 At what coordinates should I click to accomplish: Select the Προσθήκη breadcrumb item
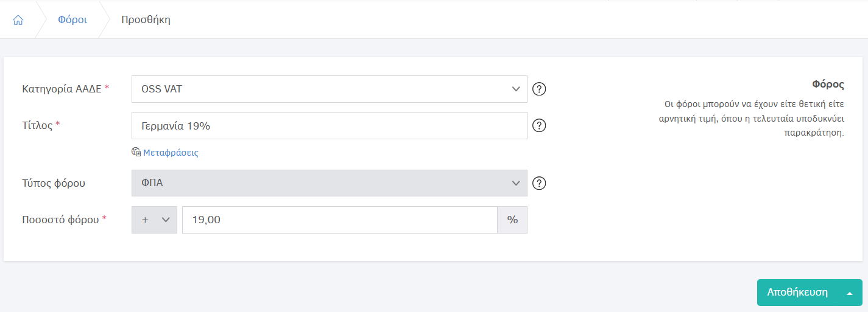pos(146,19)
